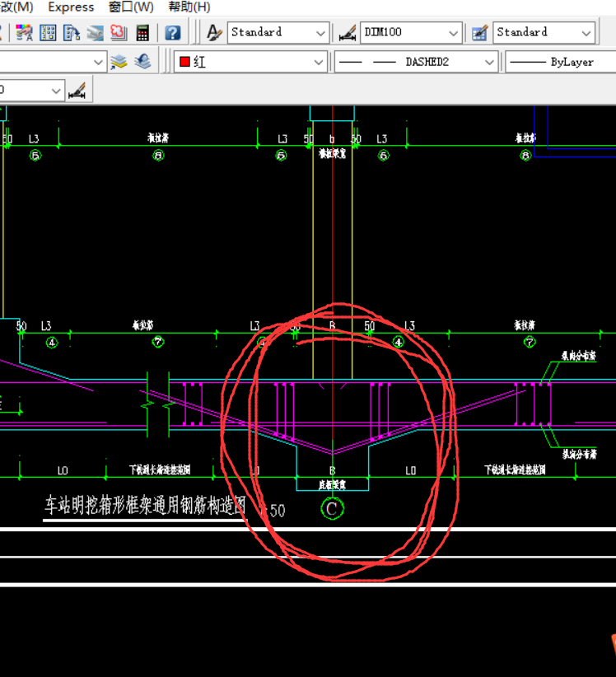Expand the text style Standard dropdown
616x677 pixels.
(x=320, y=33)
